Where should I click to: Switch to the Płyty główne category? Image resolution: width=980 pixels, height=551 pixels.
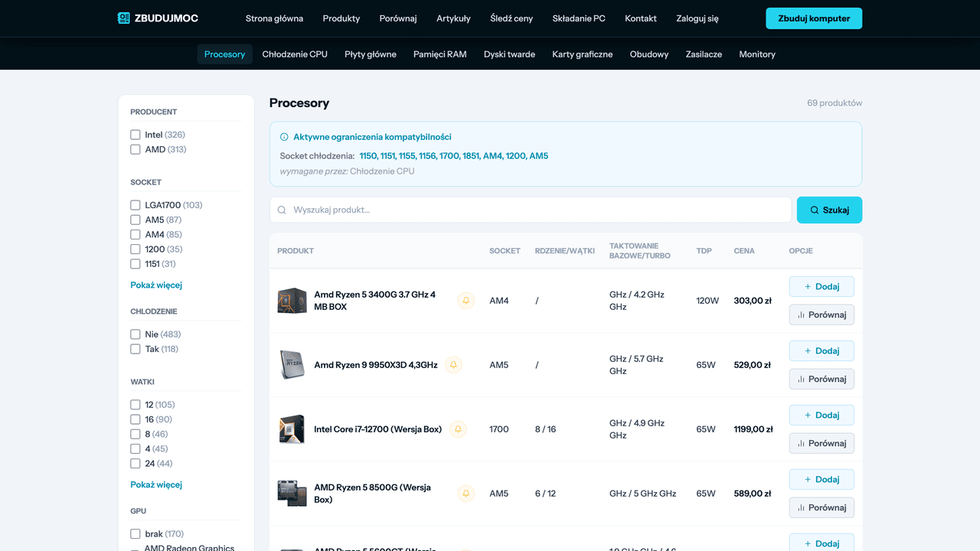[371, 54]
